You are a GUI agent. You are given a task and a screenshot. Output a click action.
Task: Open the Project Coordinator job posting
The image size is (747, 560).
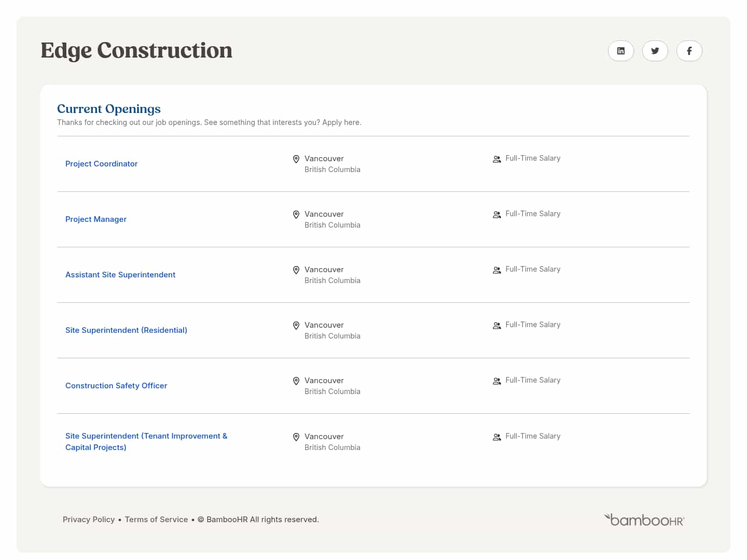tap(101, 163)
